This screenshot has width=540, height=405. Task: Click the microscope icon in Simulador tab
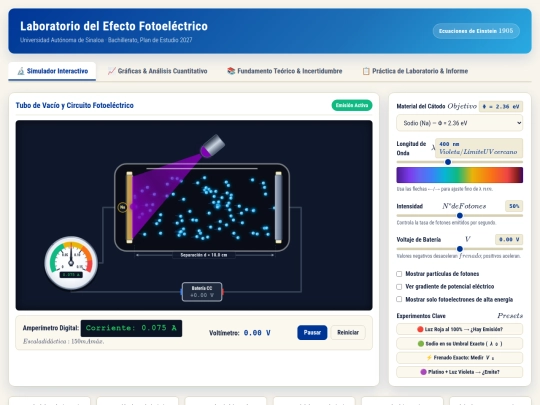click(x=21, y=71)
